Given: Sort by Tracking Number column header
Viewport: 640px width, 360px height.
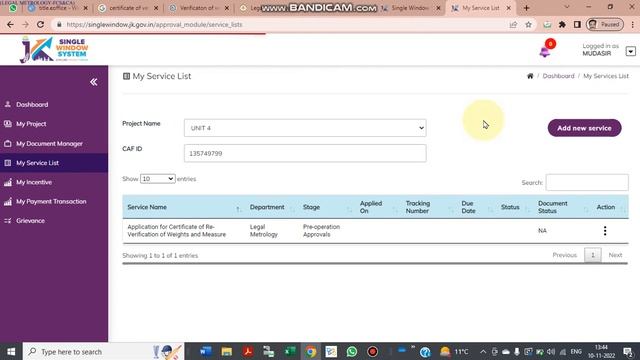Looking at the screenshot, I should [429, 207].
